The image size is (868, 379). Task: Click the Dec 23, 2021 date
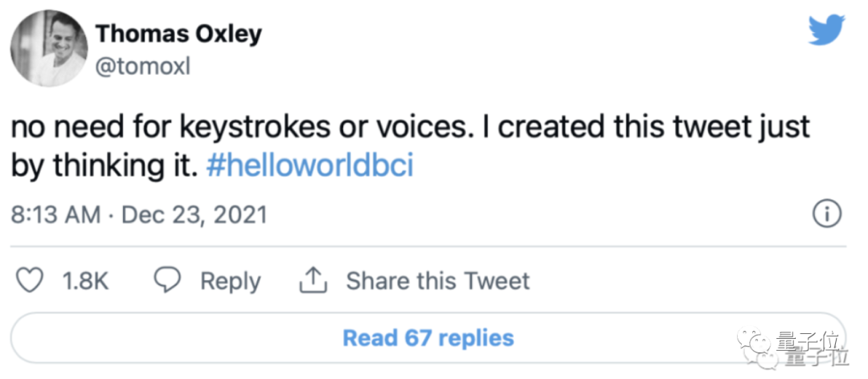pos(193,215)
